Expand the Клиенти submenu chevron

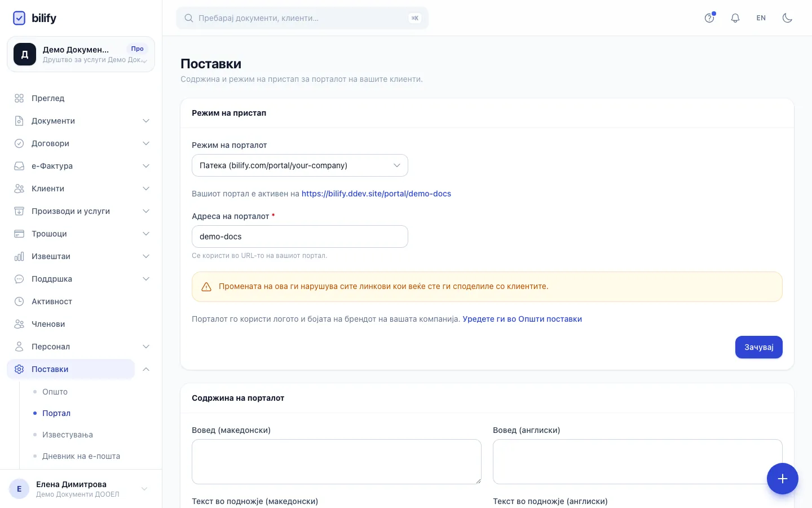(146, 189)
